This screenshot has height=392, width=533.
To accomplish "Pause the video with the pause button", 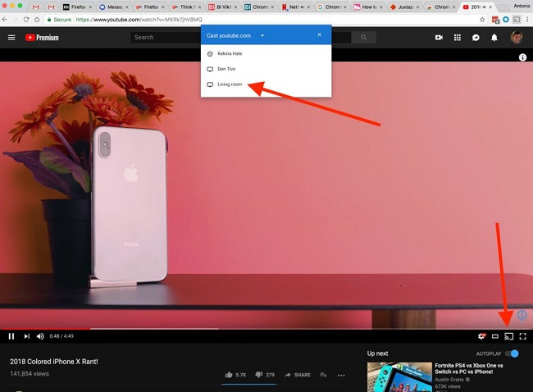I will pos(11,336).
